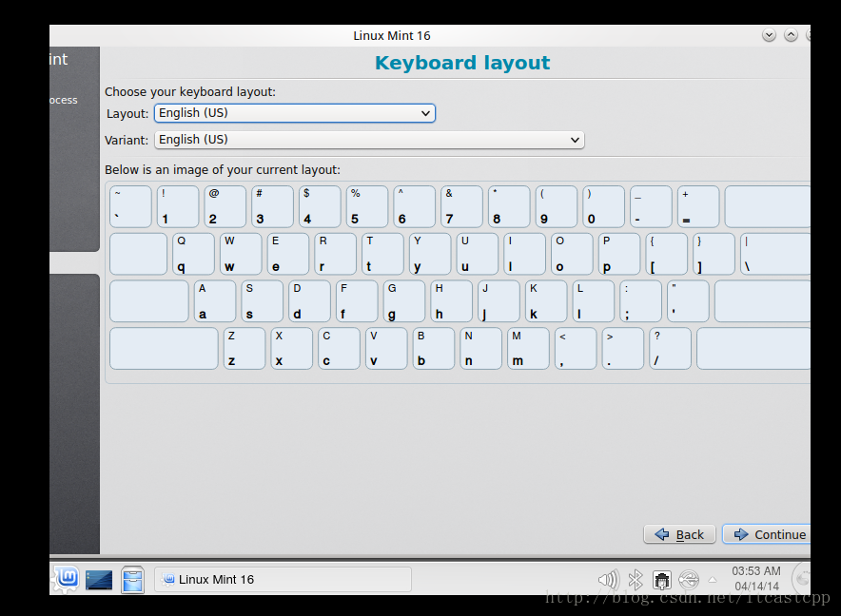Click the Keyboard layout heading
841x616 pixels.
[x=462, y=64]
